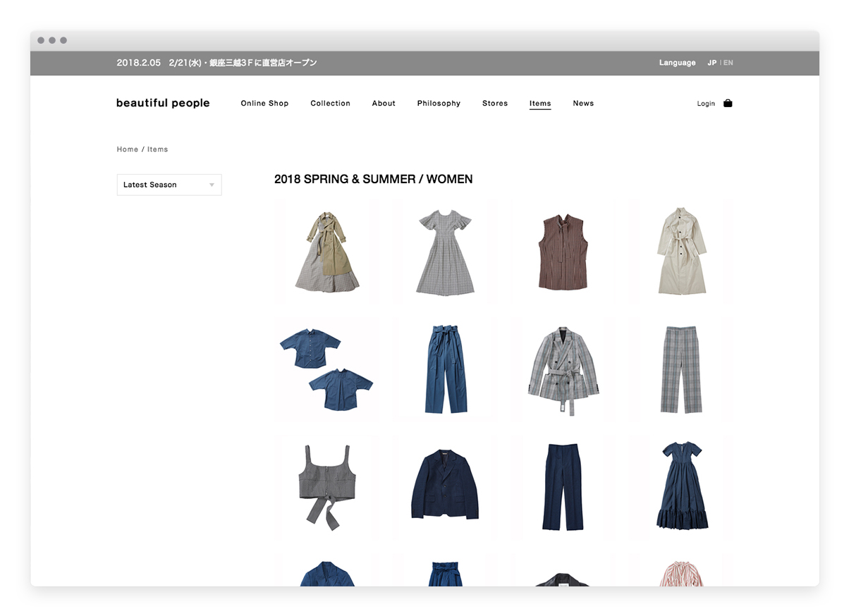This screenshot has height=616, width=849.
Task: Select the Philosophy nav item
Action: point(439,103)
